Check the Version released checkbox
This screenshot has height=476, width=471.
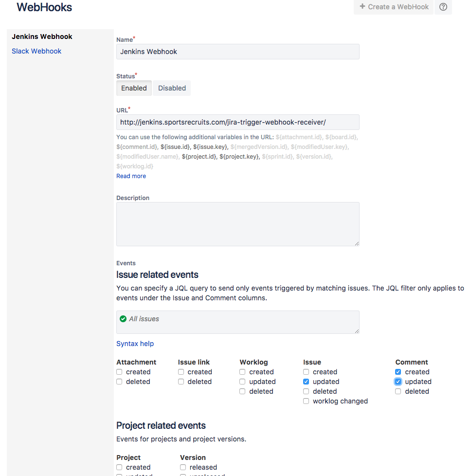183,467
